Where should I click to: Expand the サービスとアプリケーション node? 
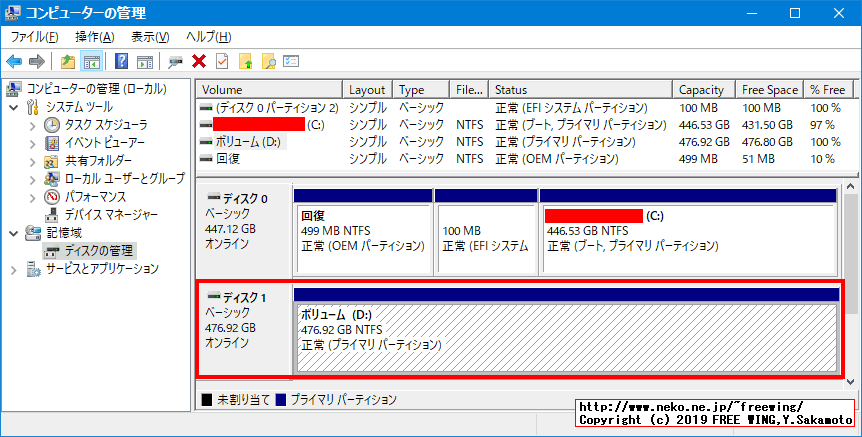[14, 270]
